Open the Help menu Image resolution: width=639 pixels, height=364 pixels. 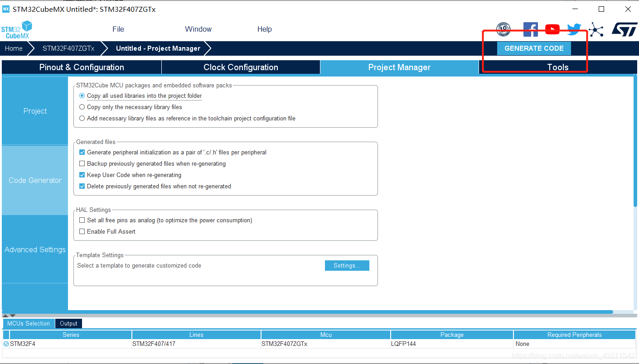coord(265,29)
